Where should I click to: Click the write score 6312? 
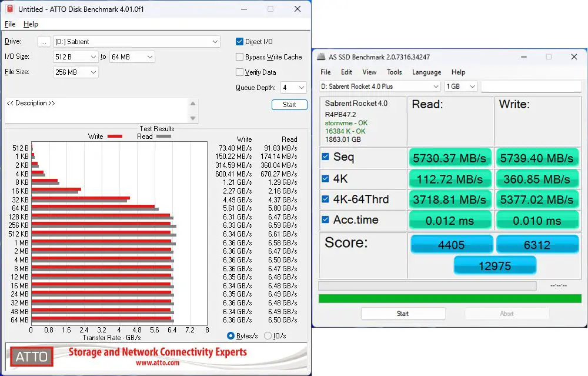point(537,245)
